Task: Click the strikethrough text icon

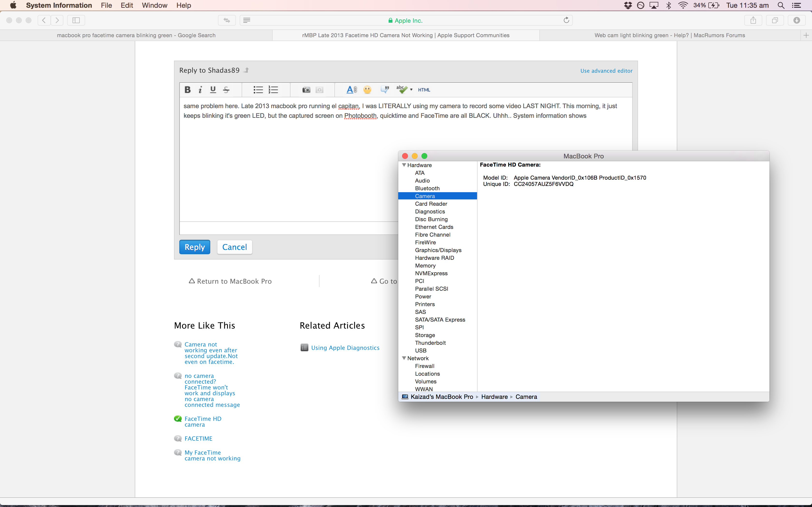Action: pyautogui.click(x=226, y=90)
